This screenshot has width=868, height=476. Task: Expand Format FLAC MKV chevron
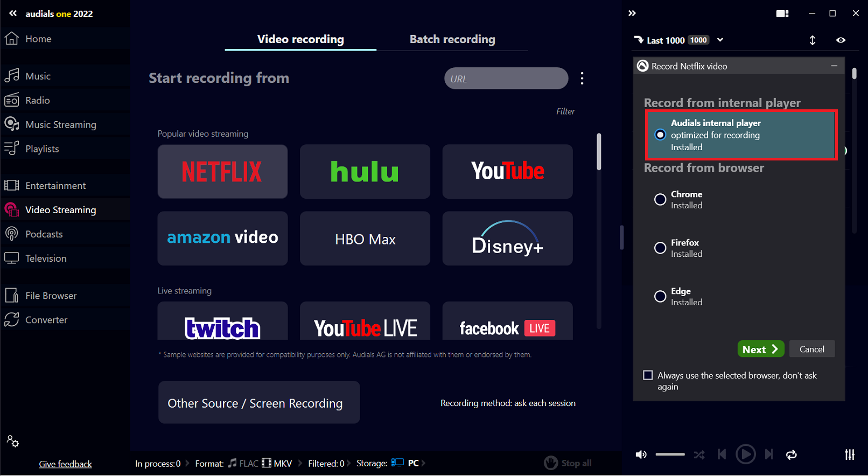pos(300,463)
